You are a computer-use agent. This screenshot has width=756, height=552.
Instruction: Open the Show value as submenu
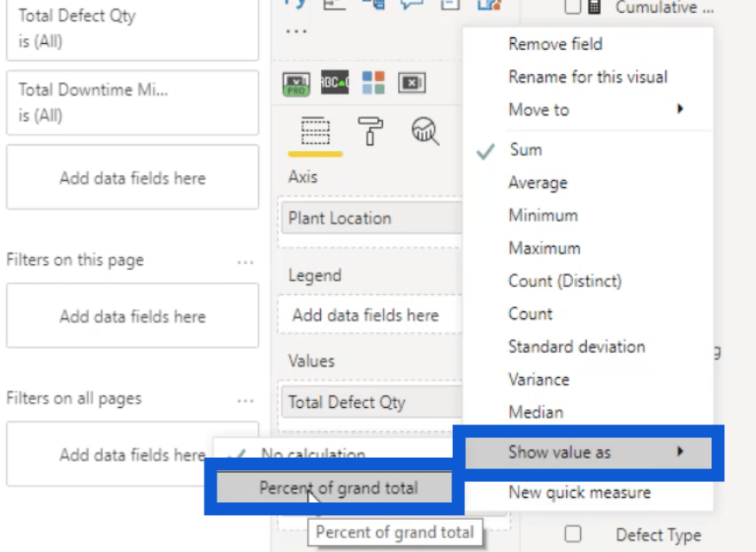589,453
